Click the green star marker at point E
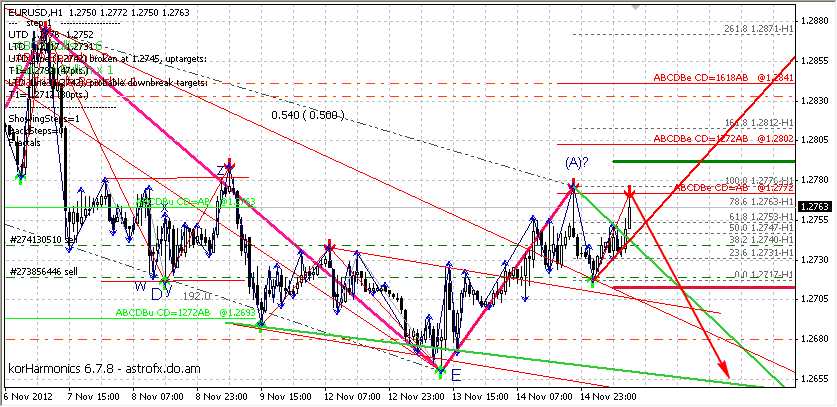Screen dimensions: 837x407 pos(441,370)
